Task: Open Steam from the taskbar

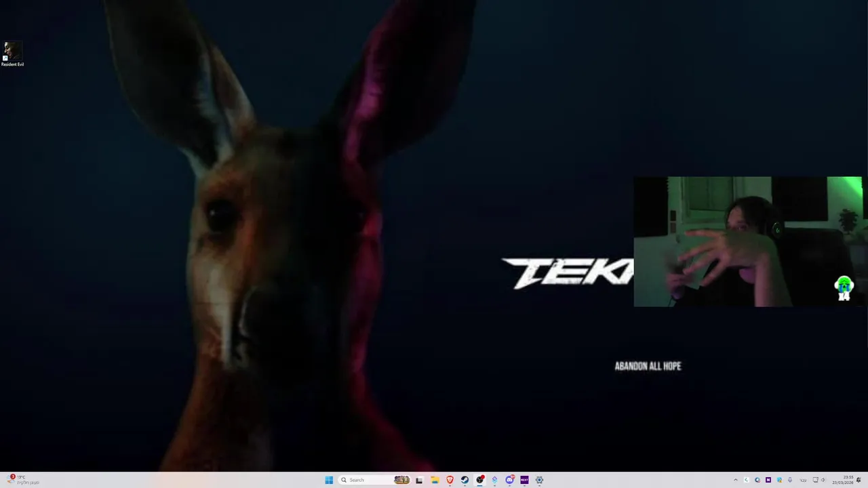Action: [x=465, y=480]
